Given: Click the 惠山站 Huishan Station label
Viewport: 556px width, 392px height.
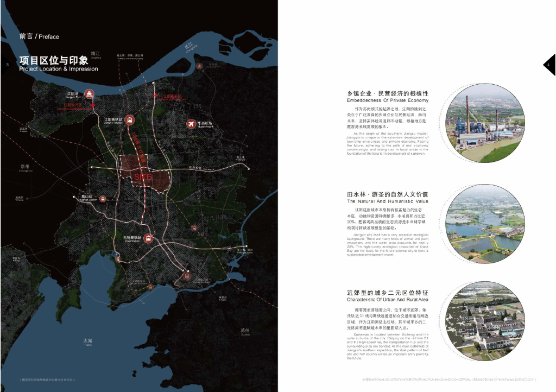Looking at the screenshot, I should point(87,198).
